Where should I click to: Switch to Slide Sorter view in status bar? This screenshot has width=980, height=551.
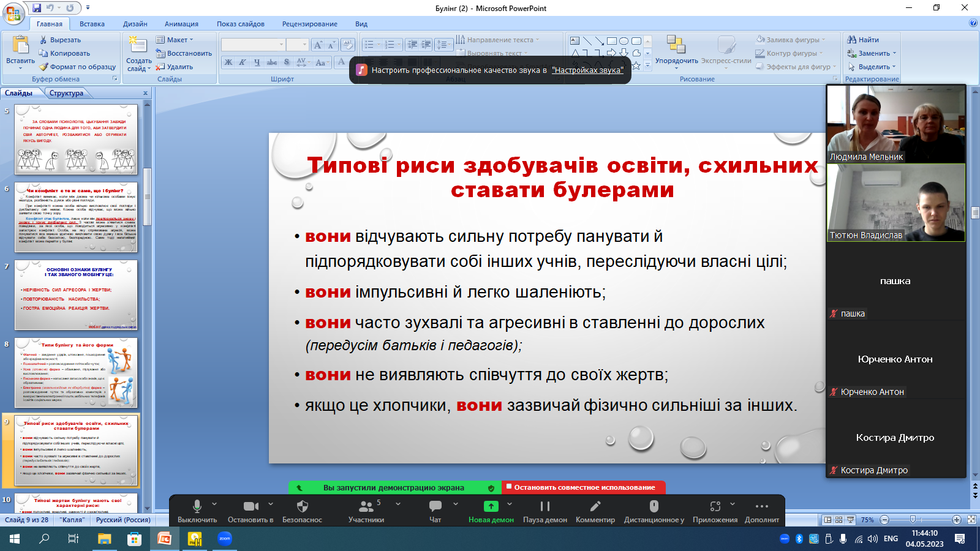pos(839,520)
